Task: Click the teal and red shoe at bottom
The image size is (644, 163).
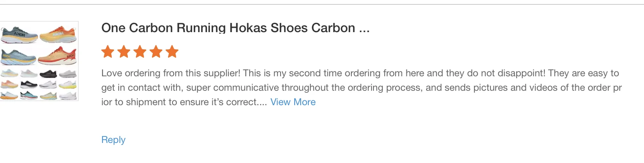Action: 29,96
